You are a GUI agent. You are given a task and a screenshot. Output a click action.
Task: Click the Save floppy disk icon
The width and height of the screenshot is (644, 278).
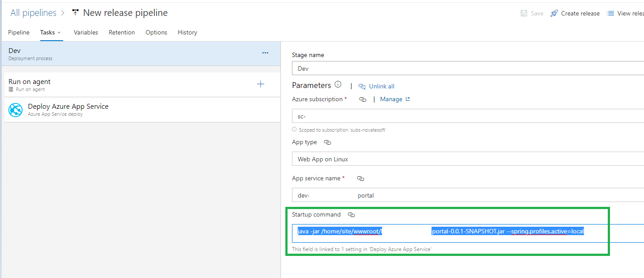(524, 13)
